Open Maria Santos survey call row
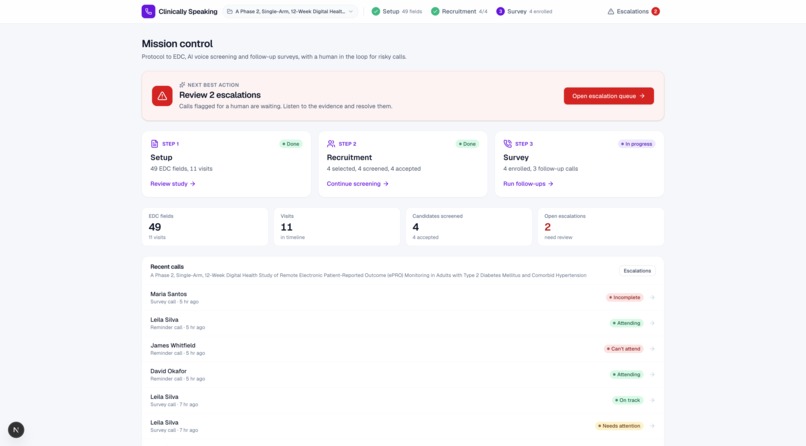The image size is (806, 446). (402, 298)
